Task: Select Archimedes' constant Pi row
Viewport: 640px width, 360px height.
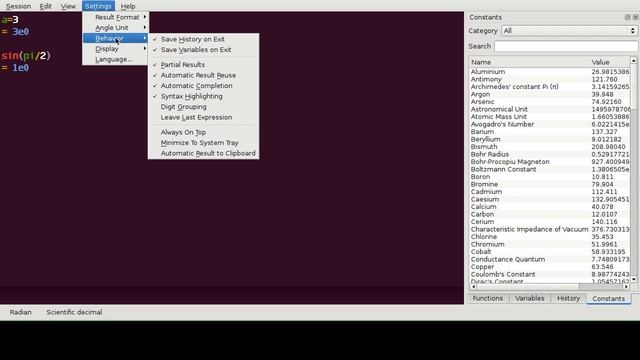Action: [x=550, y=87]
